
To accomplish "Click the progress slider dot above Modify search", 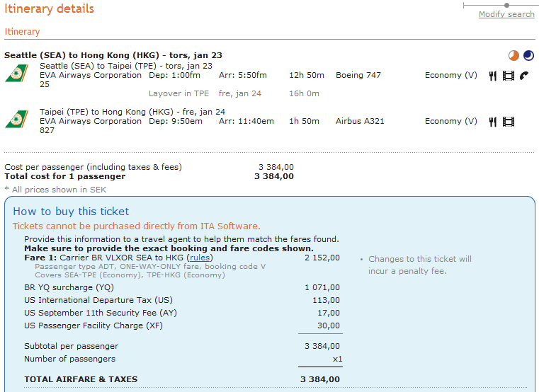I will point(506,5).
